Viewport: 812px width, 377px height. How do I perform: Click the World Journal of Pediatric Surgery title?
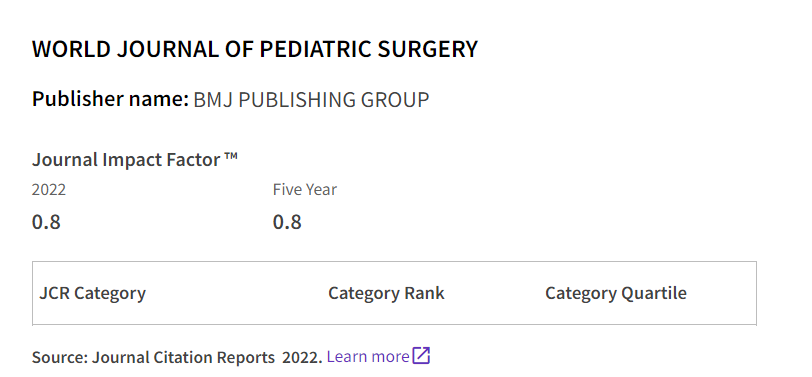(255, 49)
